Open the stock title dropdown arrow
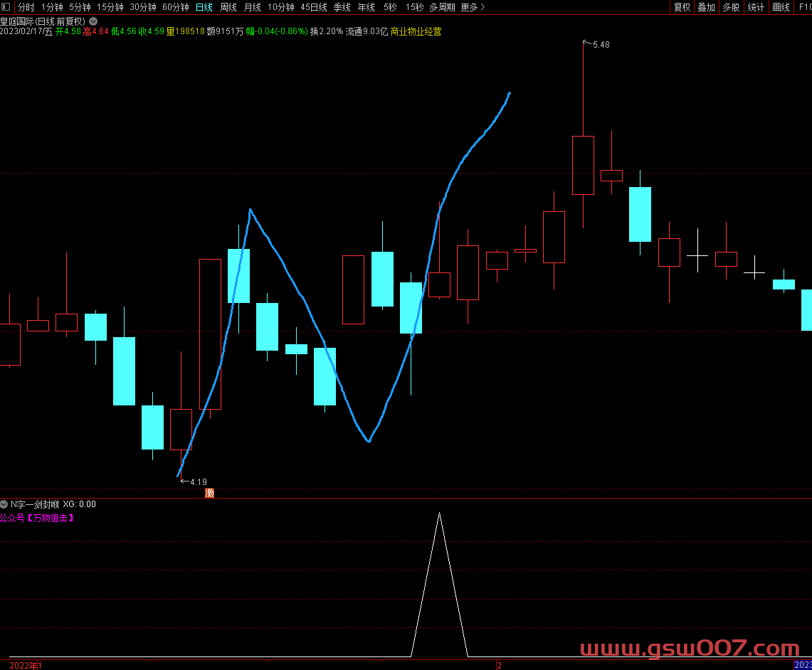 (x=93, y=21)
